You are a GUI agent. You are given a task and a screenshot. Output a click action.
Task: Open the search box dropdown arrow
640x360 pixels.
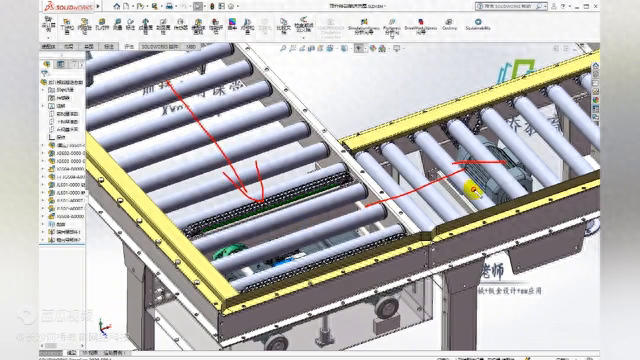(545, 6)
